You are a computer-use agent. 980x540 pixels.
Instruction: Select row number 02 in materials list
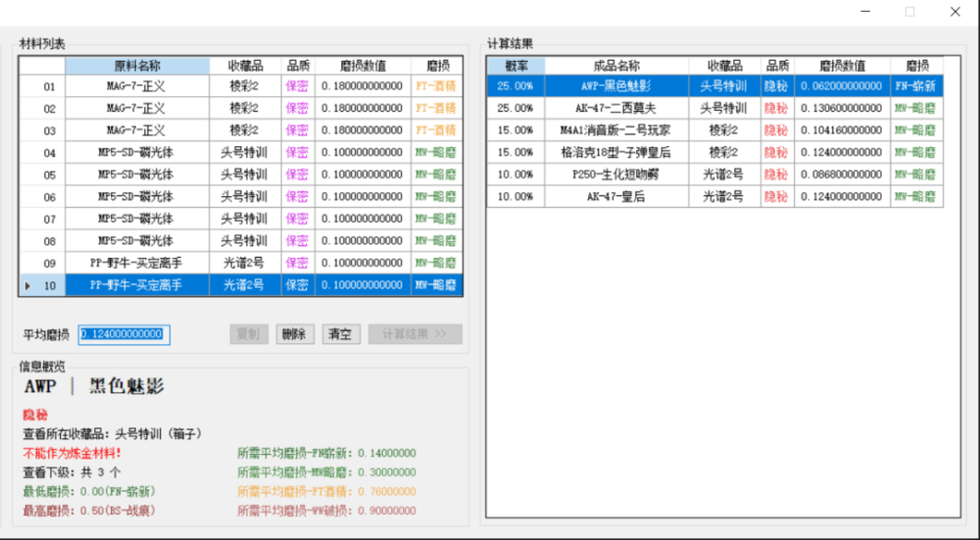coord(42,108)
